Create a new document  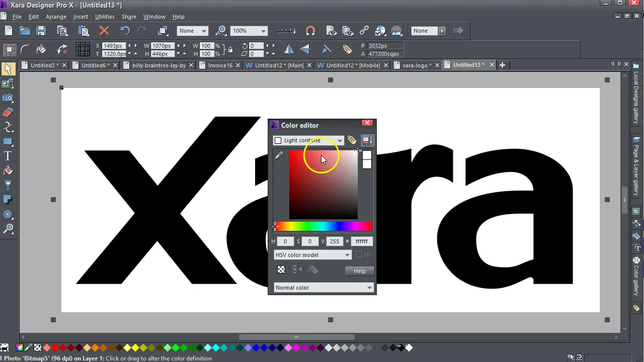pos(8,31)
